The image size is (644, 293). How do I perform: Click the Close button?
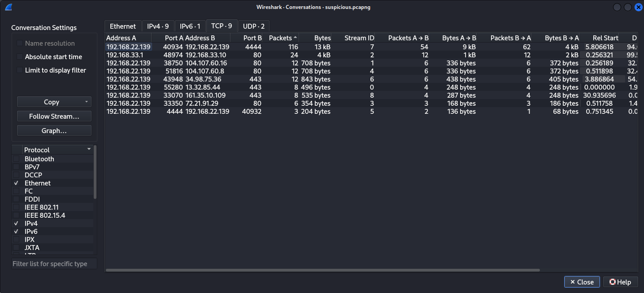[x=582, y=282]
